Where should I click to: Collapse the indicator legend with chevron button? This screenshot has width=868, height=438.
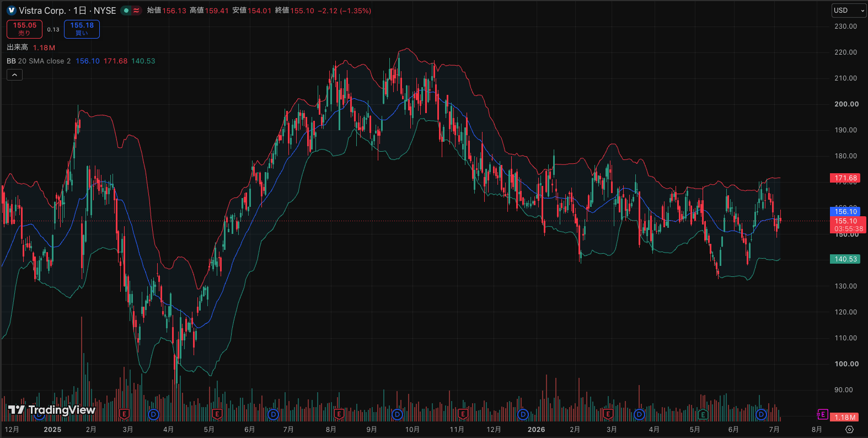click(x=14, y=74)
